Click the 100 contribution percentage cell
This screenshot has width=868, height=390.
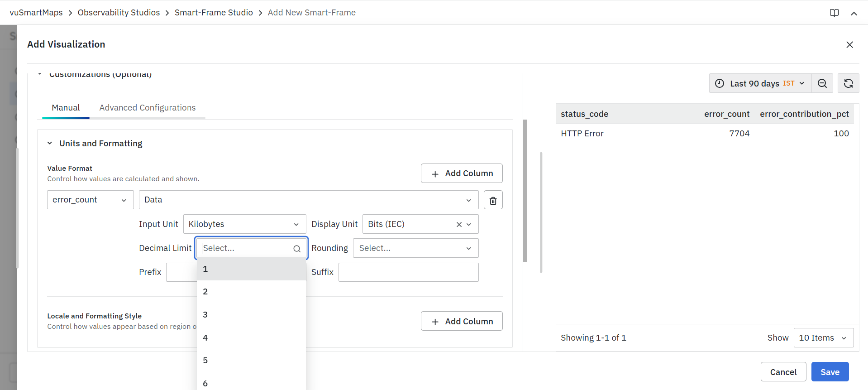[841, 134]
